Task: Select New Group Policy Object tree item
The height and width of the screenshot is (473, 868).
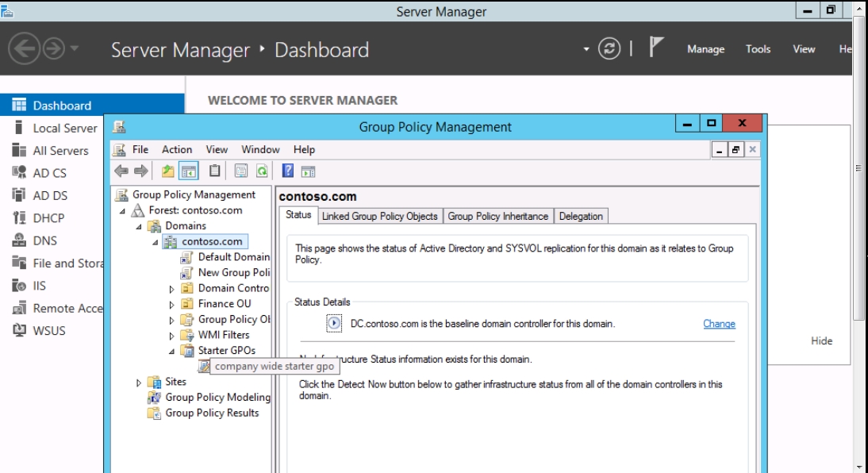Action: [x=233, y=272]
